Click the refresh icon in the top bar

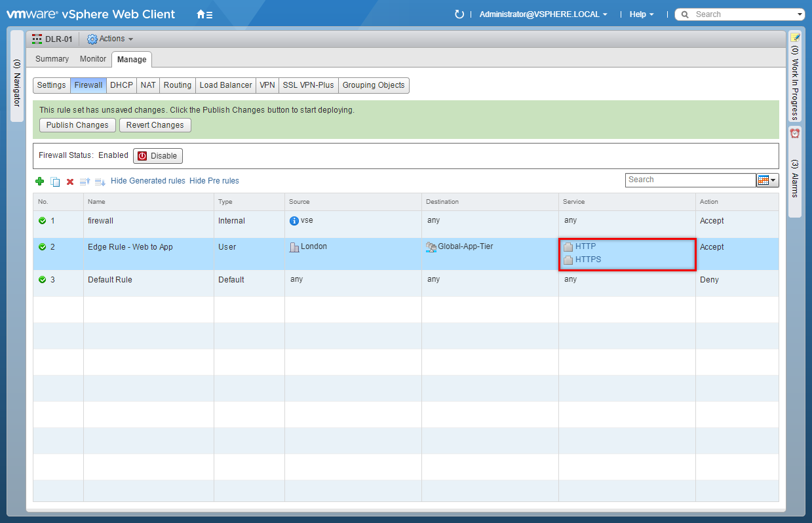[x=459, y=14]
